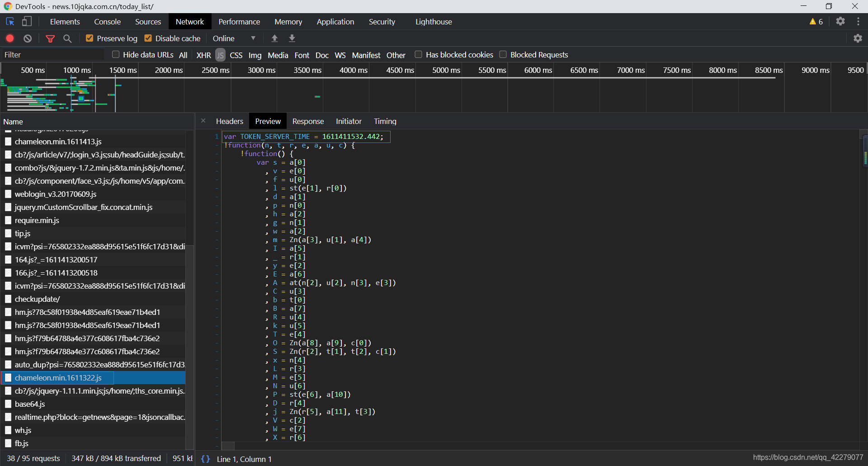Toggle the JS request filter
868x466 pixels.
point(220,55)
